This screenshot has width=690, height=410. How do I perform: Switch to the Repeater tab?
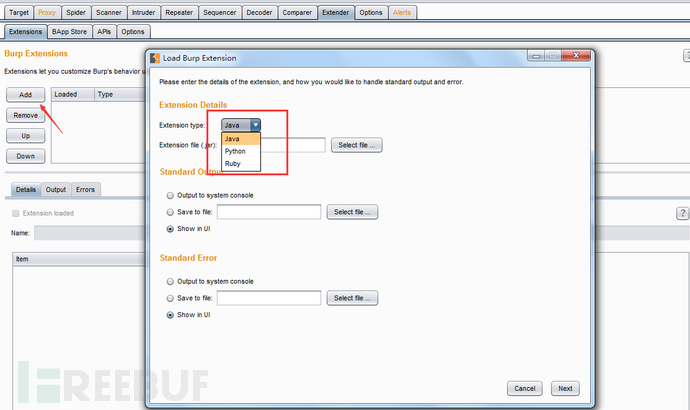pyautogui.click(x=179, y=13)
